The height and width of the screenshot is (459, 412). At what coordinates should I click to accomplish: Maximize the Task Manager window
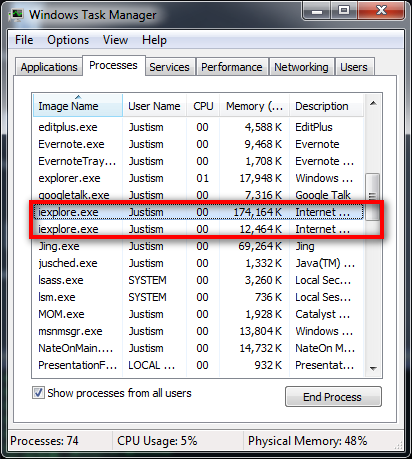tap(344, 11)
